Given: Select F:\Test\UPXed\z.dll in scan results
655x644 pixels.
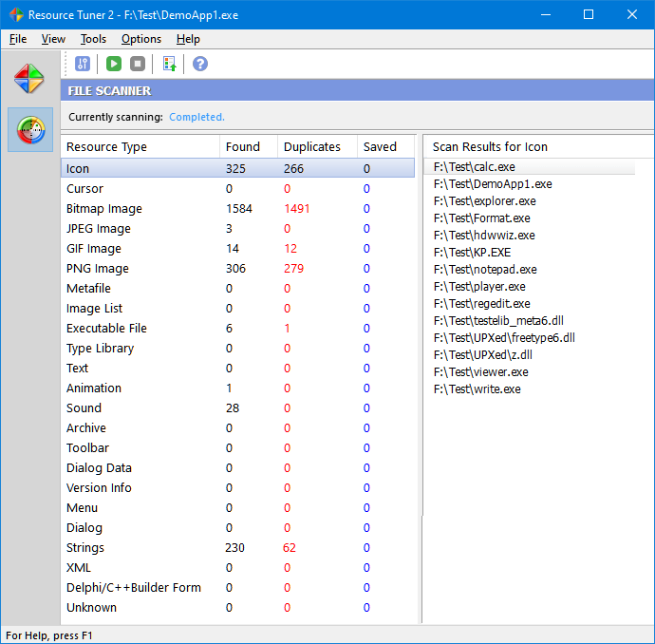Looking at the screenshot, I should pos(483,355).
